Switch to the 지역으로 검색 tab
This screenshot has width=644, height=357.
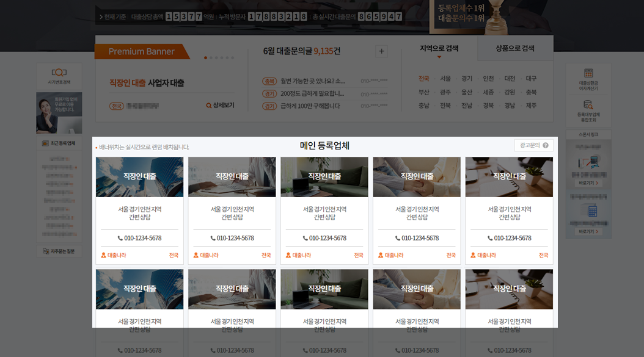(x=439, y=48)
